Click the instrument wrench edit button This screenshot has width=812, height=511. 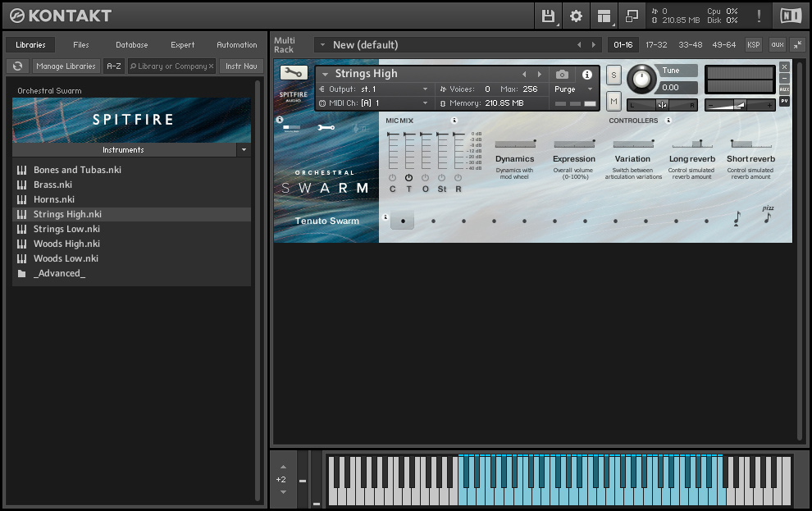[294, 73]
